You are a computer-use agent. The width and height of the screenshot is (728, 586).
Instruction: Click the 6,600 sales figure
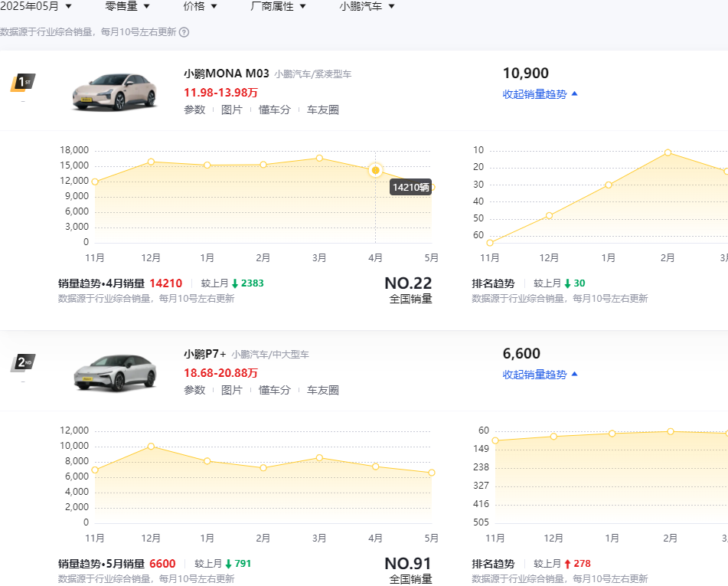(521, 353)
